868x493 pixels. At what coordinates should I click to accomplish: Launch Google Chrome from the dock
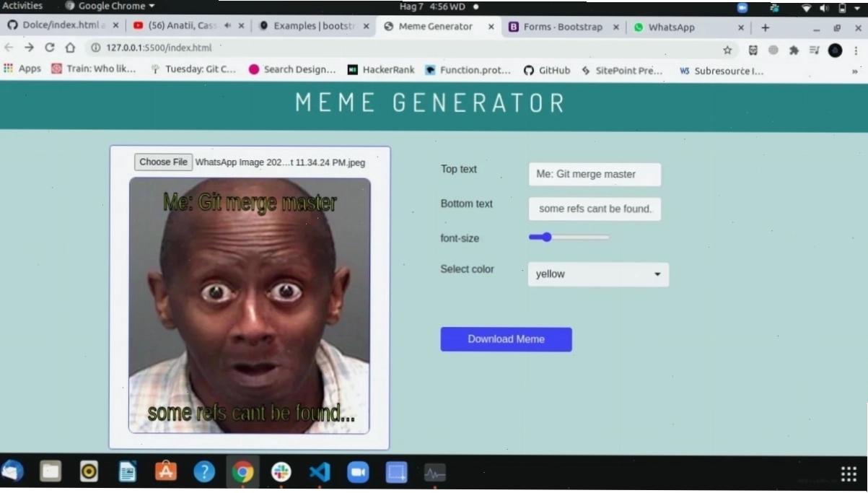click(x=242, y=473)
